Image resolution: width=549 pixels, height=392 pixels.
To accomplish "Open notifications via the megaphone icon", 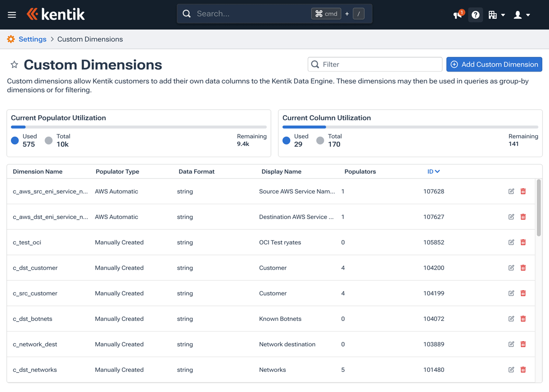I will (x=457, y=15).
